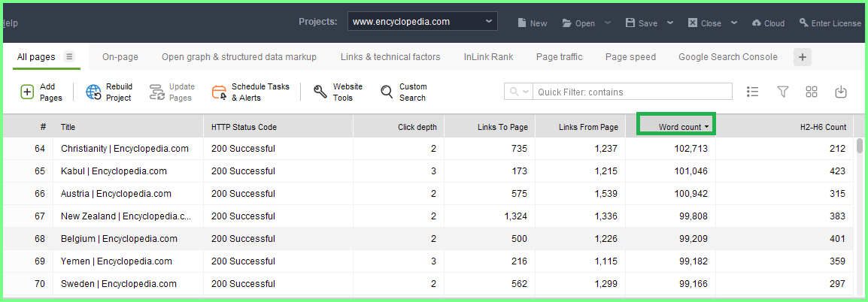Image resolution: width=868 pixels, height=302 pixels.
Task: Click the Update Pages icon
Action: click(x=156, y=92)
